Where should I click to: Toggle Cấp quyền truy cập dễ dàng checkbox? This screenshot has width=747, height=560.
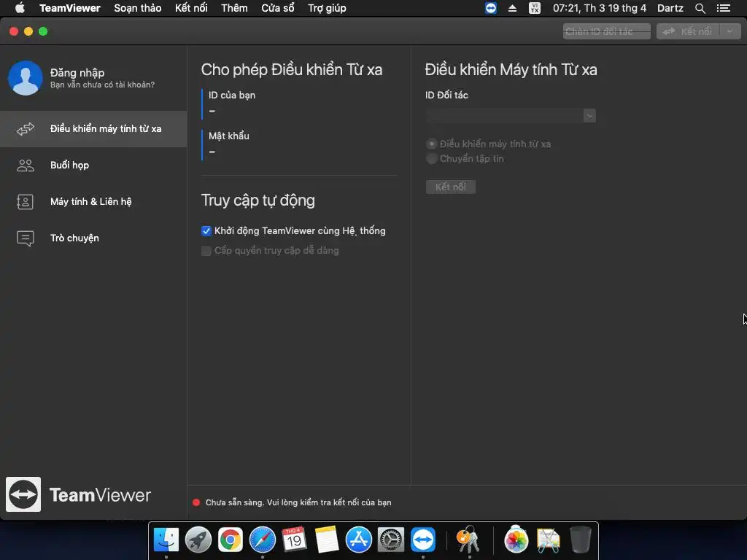pyautogui.click(x=206, y=251)
